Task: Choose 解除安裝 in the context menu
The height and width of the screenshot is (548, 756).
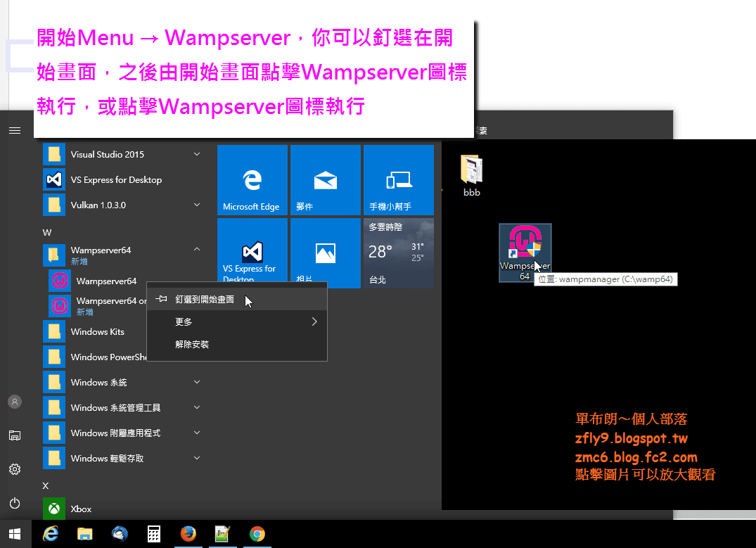Action: pos(237,345)
